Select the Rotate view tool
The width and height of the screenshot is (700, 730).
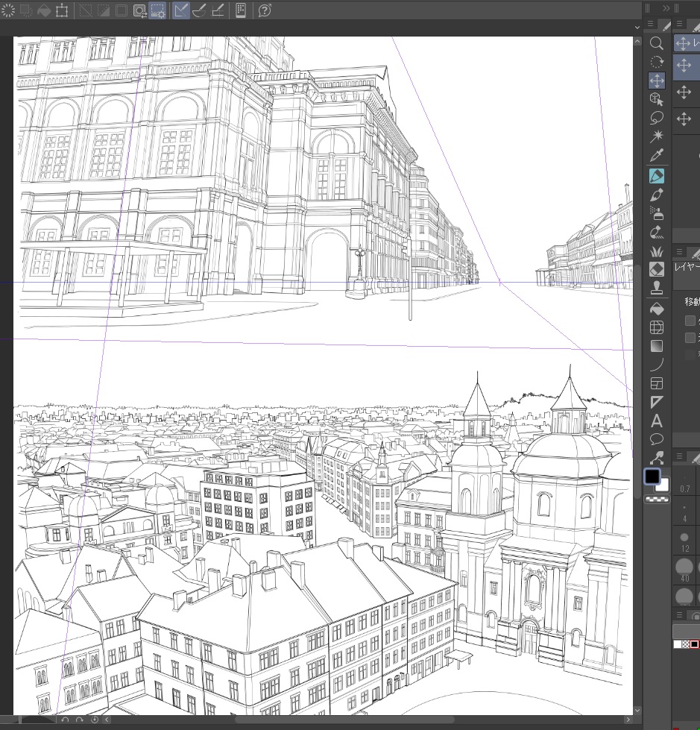[657, 62]
